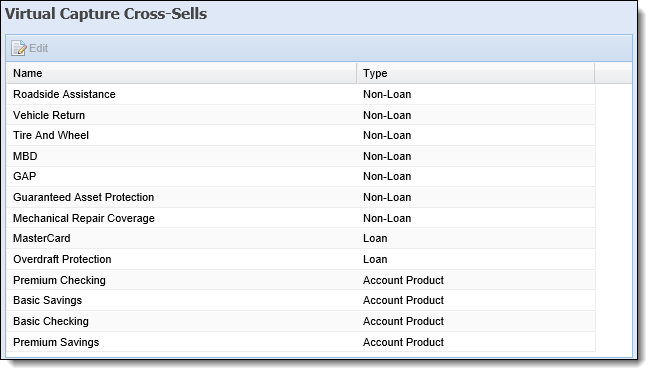
Task: Click the empty header cell beside Type
Action: point(613,73)
